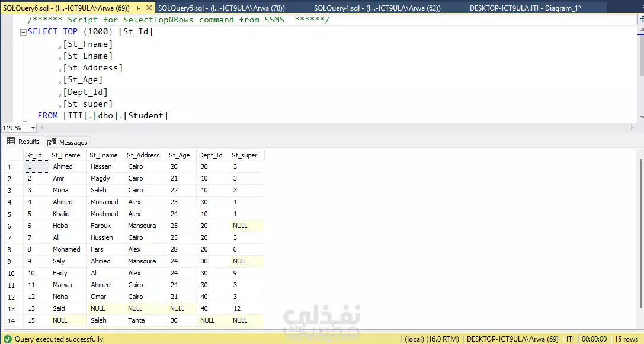Switch to the Diagram_1 tab

coord(526,8)
